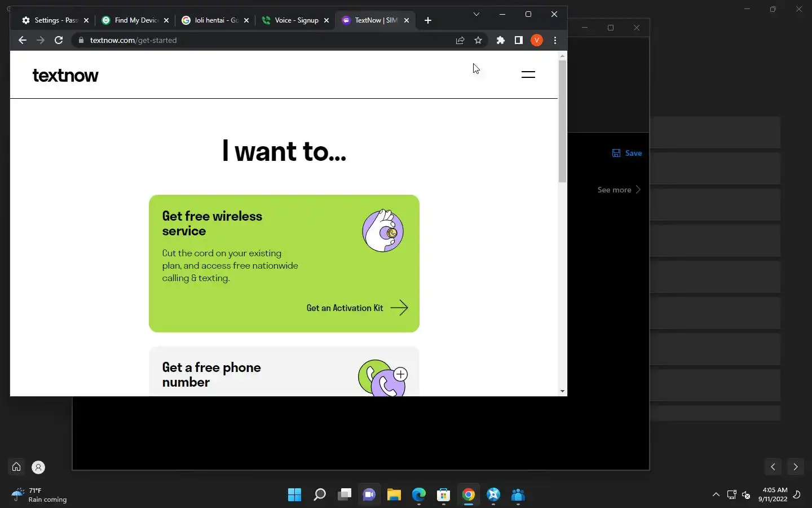
Task: Go back to the previous page in Chrome
Action: tap(22, 40)
